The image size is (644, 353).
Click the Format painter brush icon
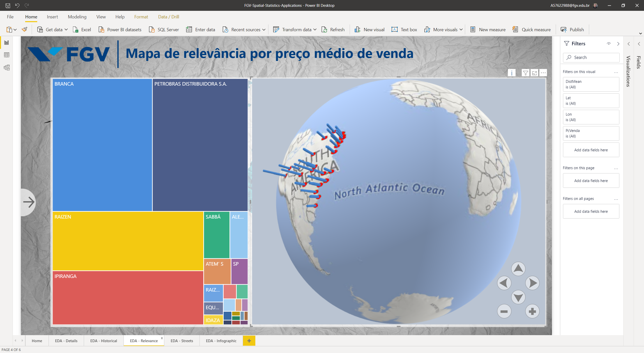[x=24, y=29]
